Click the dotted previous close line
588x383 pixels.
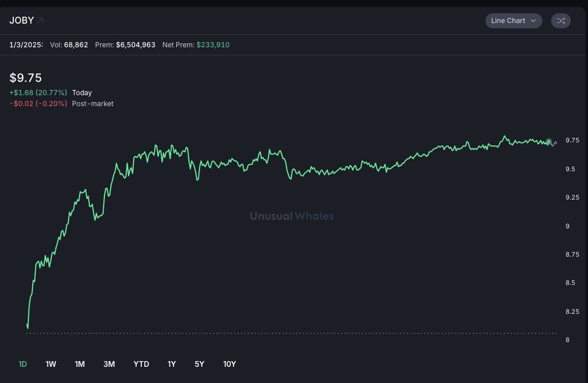pyautogui.click(x=288, y=333)
